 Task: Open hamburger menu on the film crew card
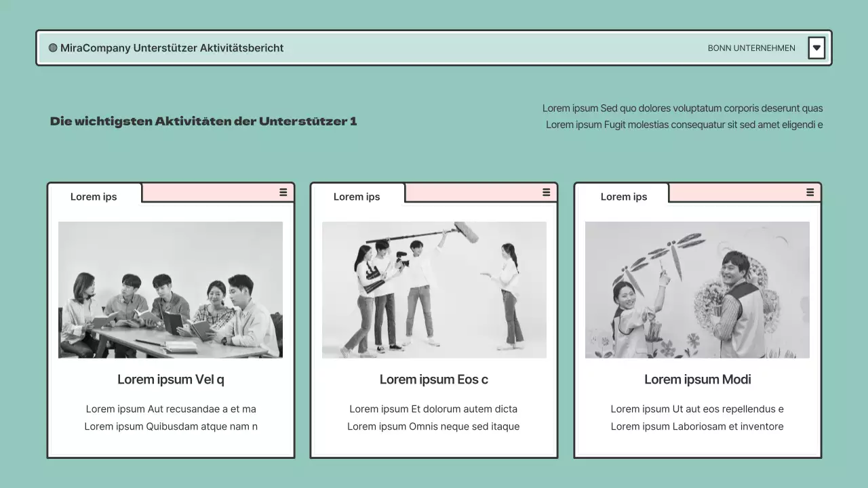click(547, 192)
